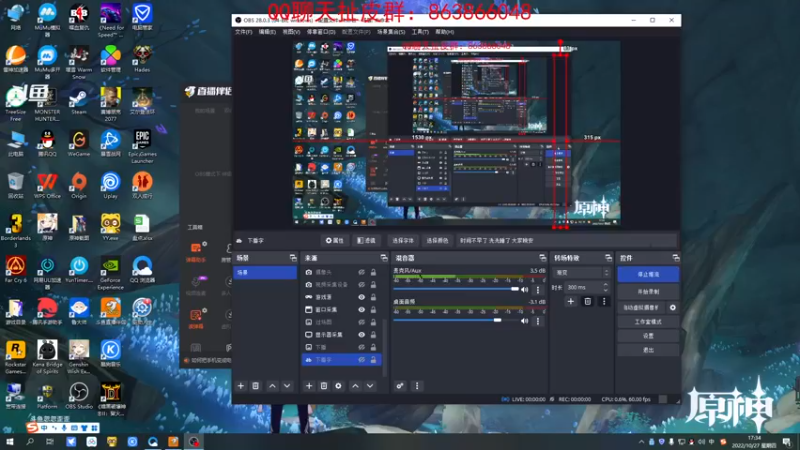Start the virtual camera button

[x=641, y=308]
